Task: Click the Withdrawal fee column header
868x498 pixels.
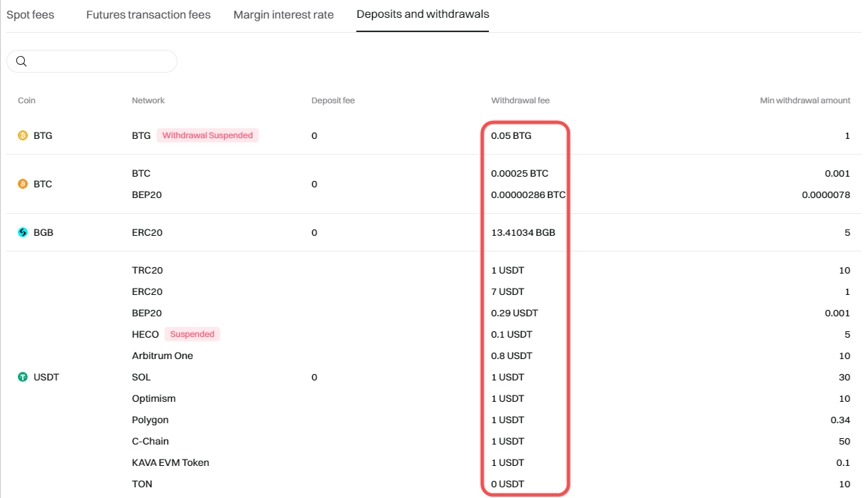Action: click(x=520, y=100)
